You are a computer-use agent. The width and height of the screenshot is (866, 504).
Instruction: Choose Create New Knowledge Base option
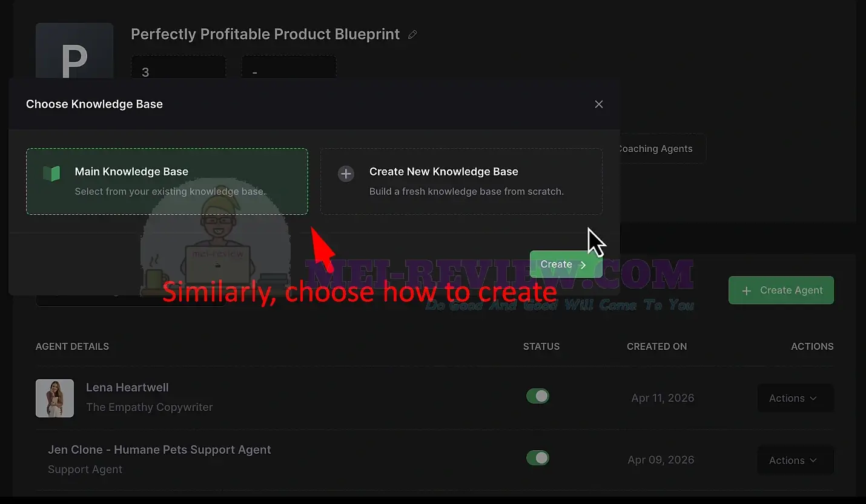[461, 182]
